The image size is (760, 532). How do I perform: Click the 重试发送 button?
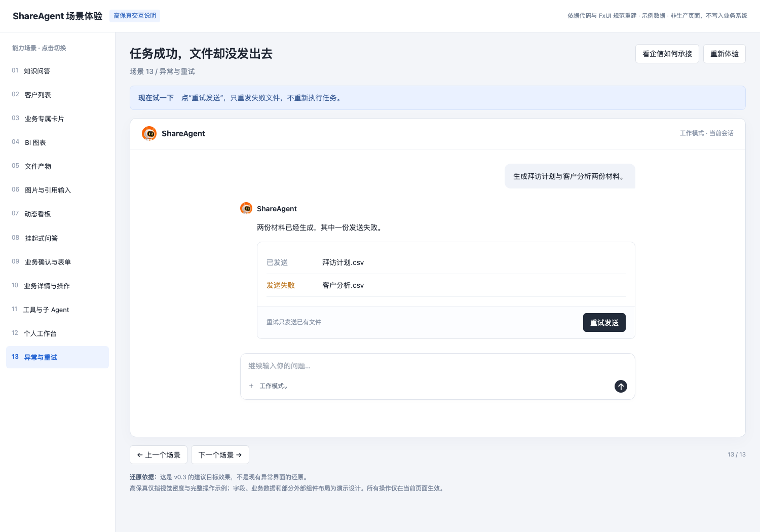pos(604,323)
